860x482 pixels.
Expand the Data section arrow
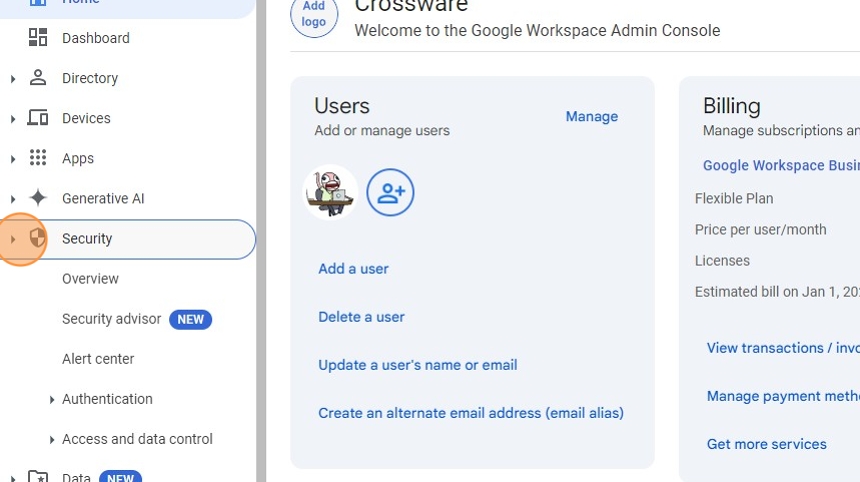coord(13,478)
